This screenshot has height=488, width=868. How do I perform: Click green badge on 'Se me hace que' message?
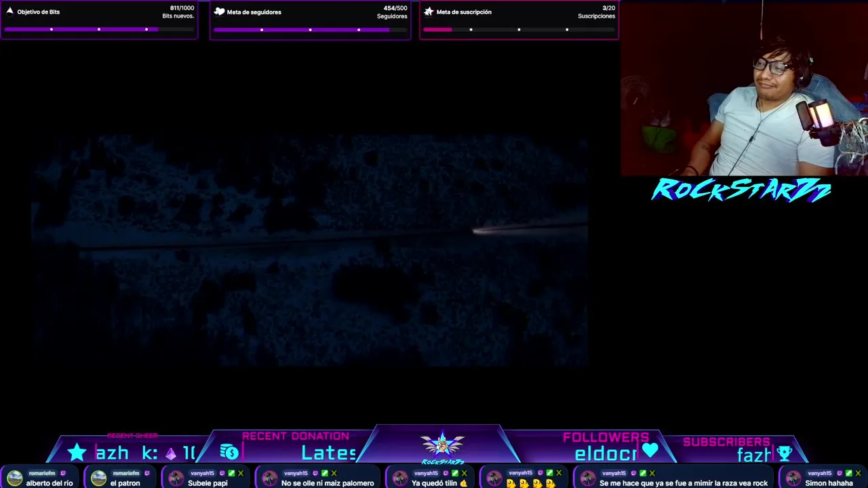643,473
